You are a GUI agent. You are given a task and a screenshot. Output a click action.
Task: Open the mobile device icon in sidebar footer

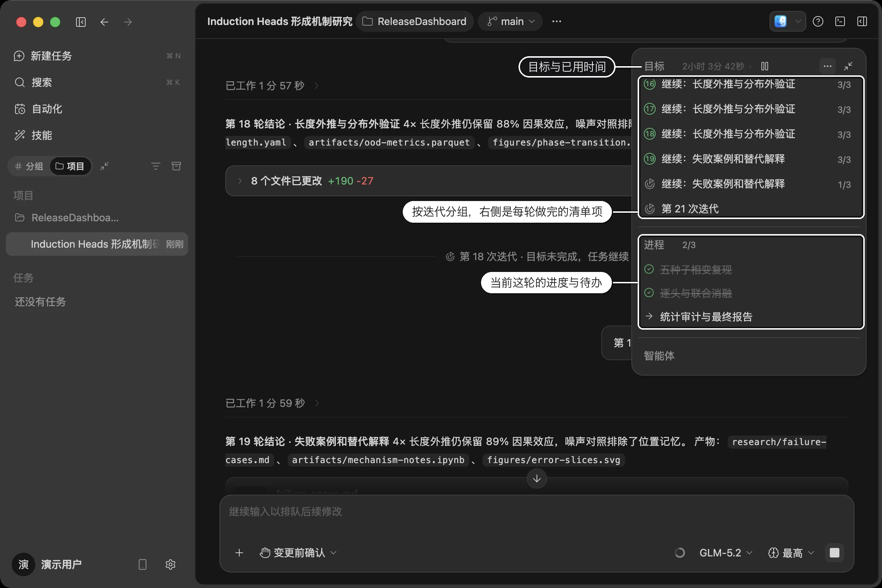[143, 564]
